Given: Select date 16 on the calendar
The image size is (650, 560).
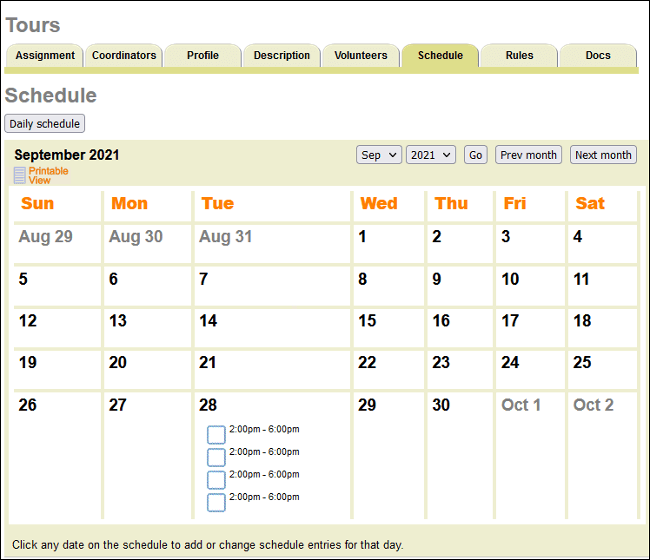Looking at the screenshot, I should click(x=441, y=321).
